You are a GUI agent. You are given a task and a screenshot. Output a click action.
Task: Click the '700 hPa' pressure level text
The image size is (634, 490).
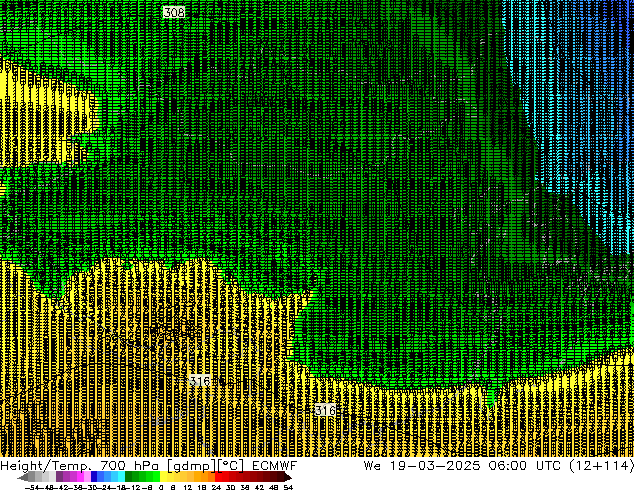[131, 466]
